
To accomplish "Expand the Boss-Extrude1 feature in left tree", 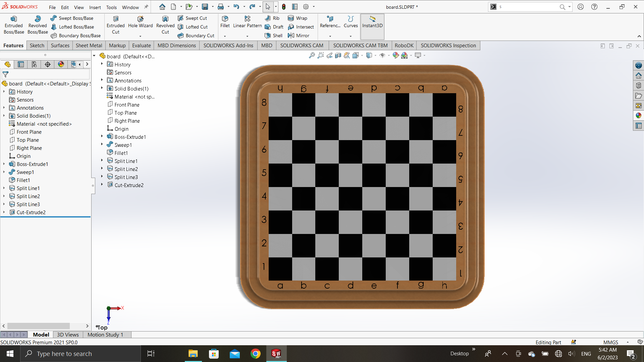I will pos(4,164).
